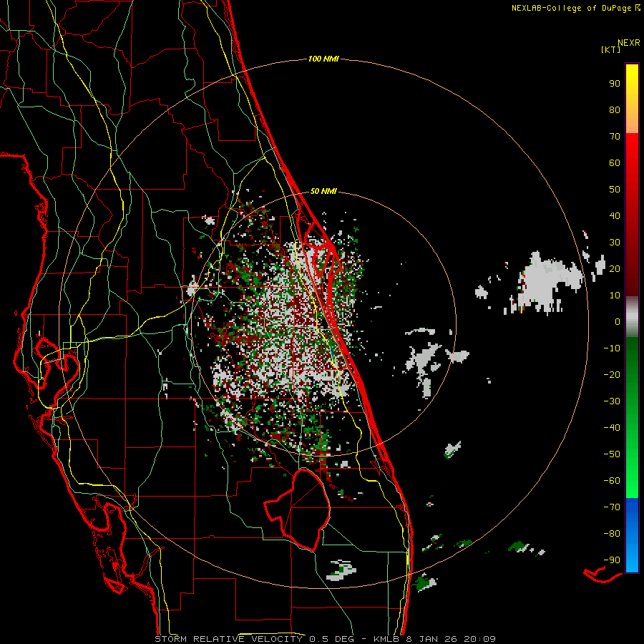Click the NEXR label above the color bar

[x=629, y=43]
